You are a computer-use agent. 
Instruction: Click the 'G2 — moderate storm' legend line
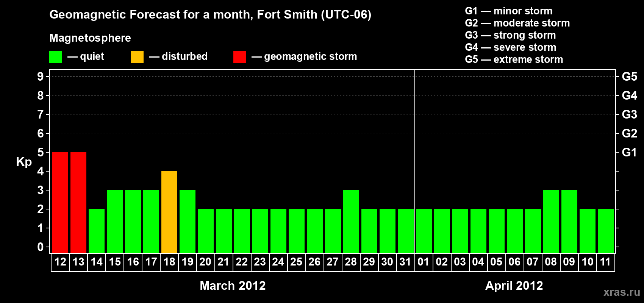517,23
